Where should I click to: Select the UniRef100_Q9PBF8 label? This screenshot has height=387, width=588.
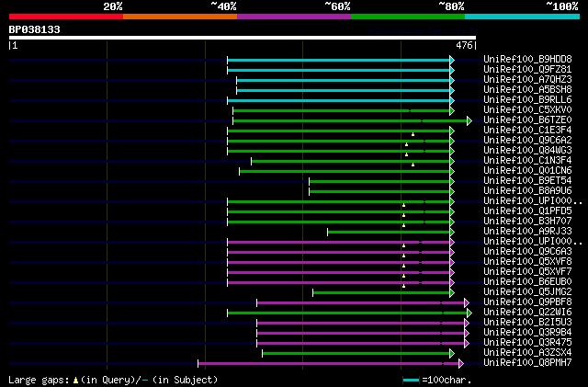point(527,302)
